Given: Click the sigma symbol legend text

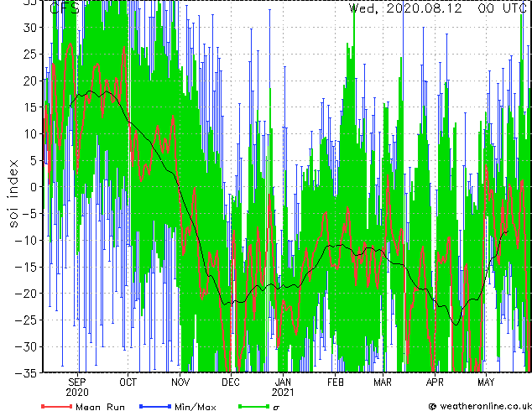Looking at the screenshot, I should click(276, 407).
